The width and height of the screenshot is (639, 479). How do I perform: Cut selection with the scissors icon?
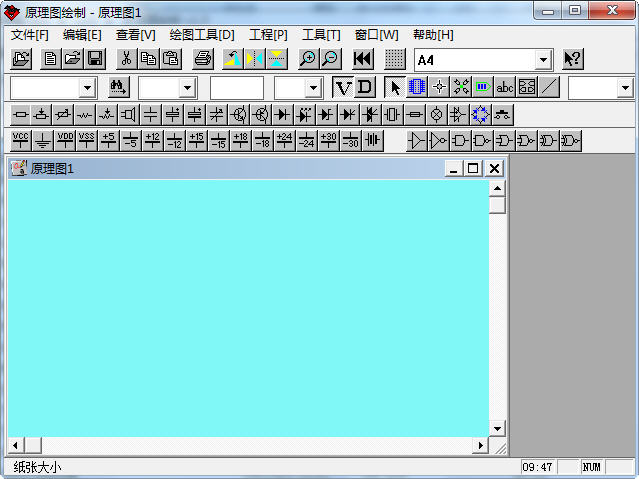pyautogui.click(x=126, y=59)
